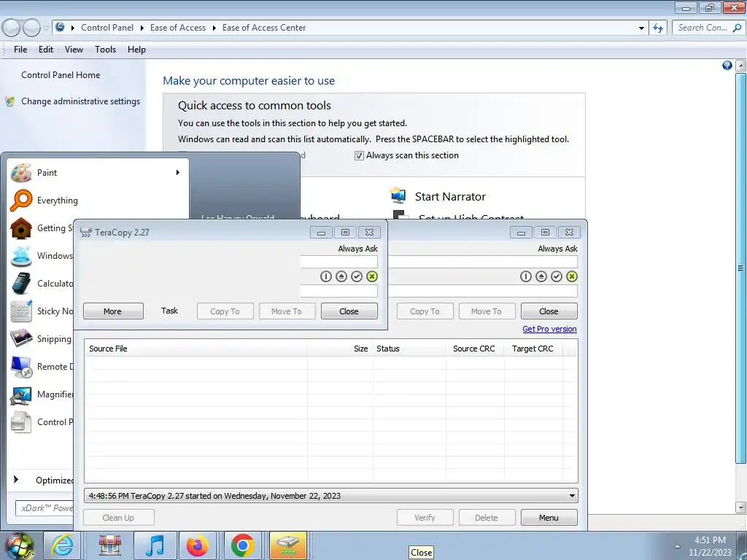Open the Get Pro version link
The width and height of the screenshot is (747, 560).
(549, 329)
